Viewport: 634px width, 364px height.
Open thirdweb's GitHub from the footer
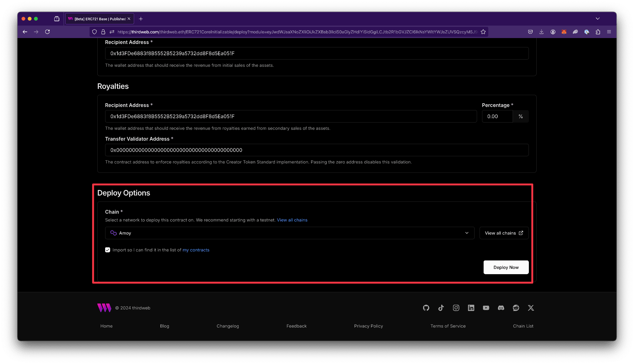[426, 308]
